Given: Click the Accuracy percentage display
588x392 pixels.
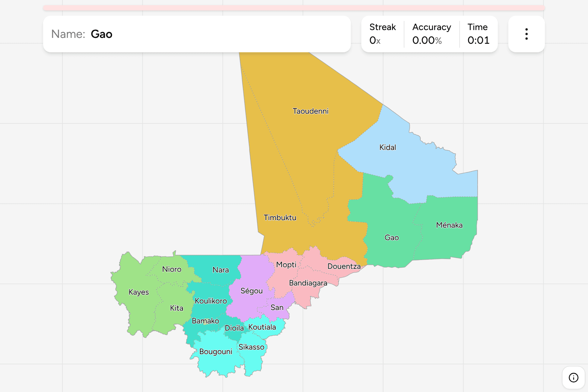Looking at the screenshot, I should (432, 34).
